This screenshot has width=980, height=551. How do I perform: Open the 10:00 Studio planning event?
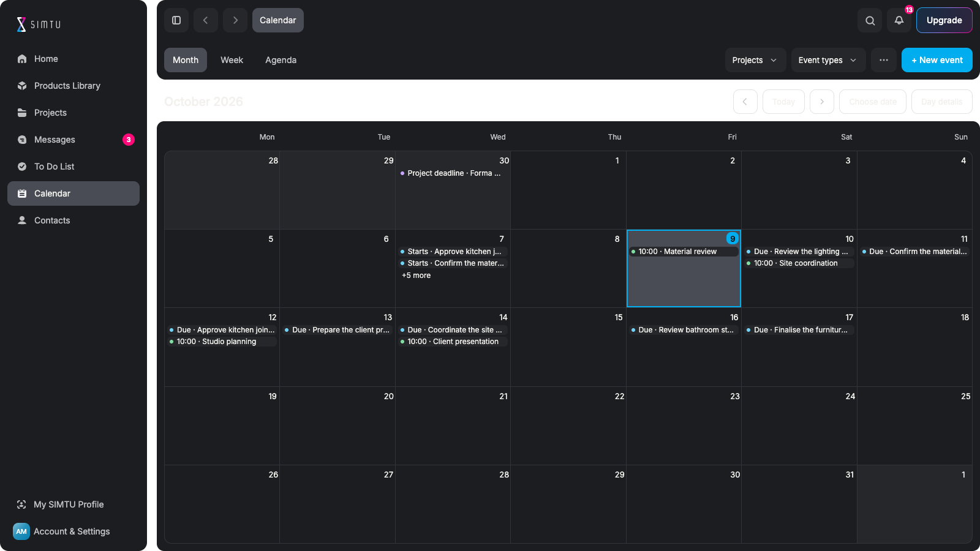(222, 342)
